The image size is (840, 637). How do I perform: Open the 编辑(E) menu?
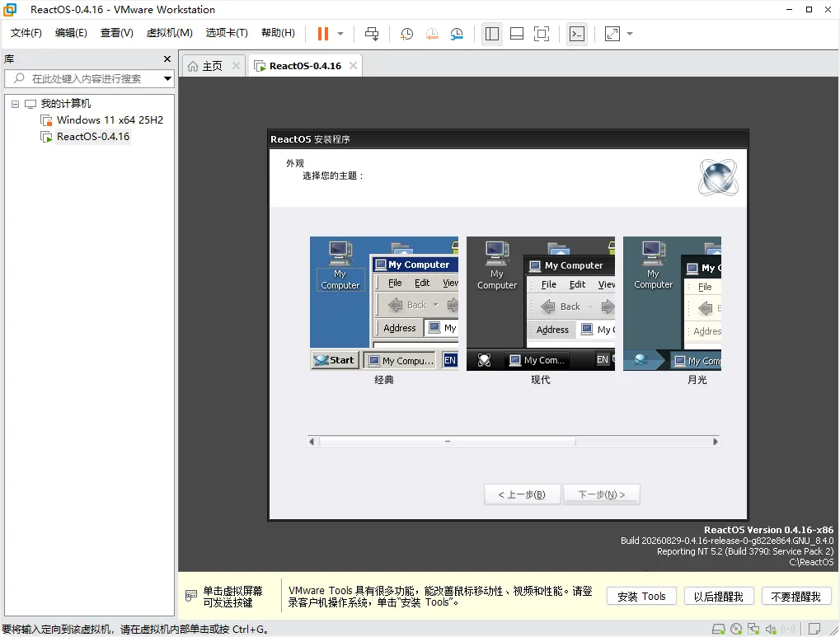[x=71, y=33]
